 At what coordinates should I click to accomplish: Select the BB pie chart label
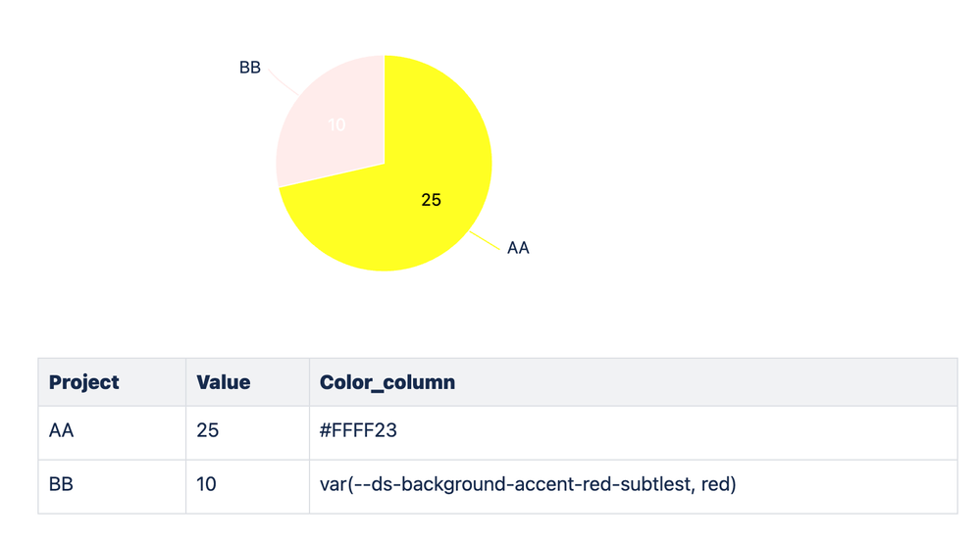[x=250, y=68]
